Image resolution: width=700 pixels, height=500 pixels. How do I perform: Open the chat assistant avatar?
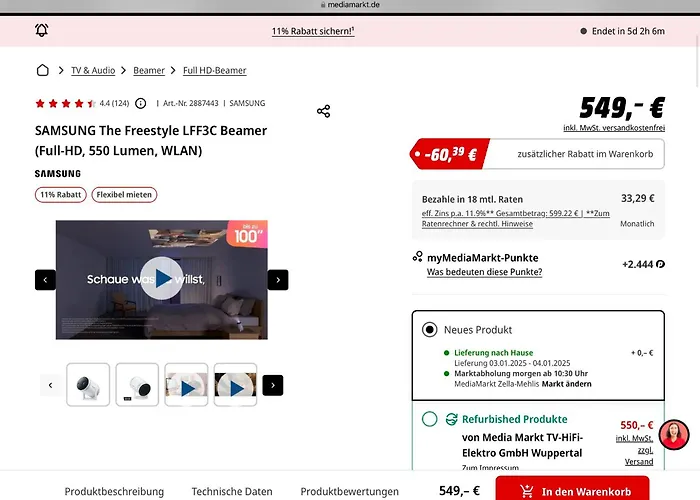coord(674,435)
